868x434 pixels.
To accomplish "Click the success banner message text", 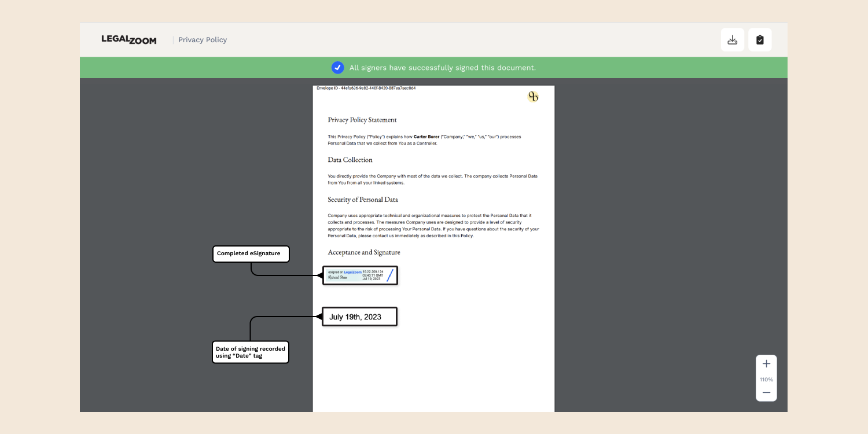I will [443, 67].
